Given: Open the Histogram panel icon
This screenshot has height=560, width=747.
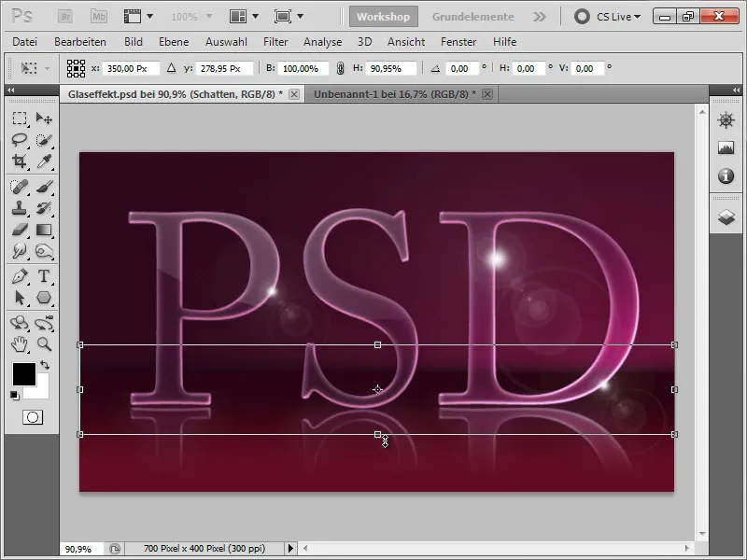Looking at the screenshot, I should pyautogui.click(x=726, y=148).
